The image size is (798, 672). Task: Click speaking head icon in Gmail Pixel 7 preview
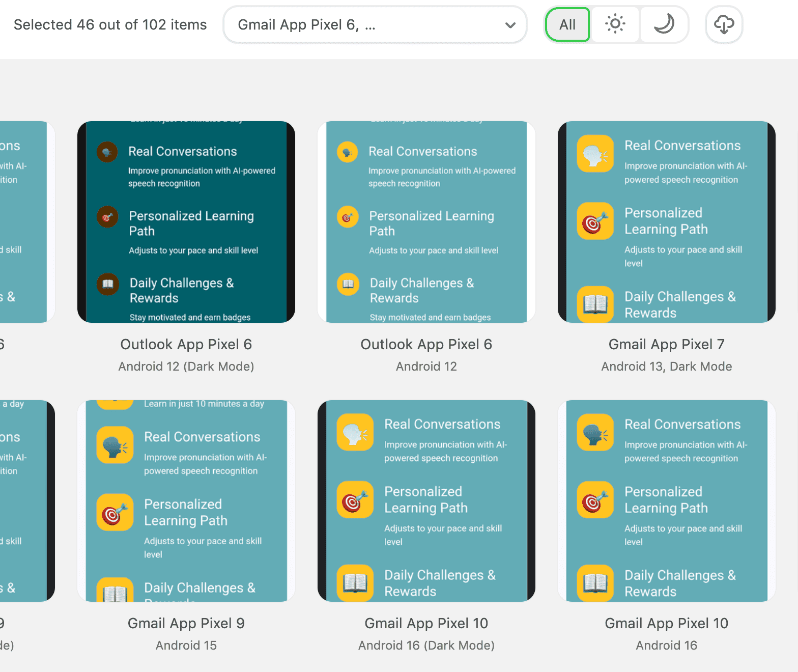coord(595,154)
